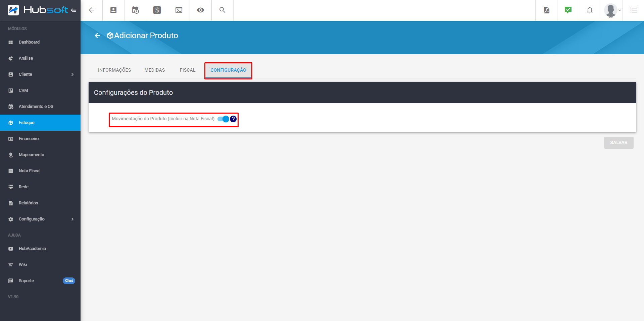Open the client contact icon in toolbar
Image resolution: width=644 pixels, height=321 pixels.
(113, 10)
